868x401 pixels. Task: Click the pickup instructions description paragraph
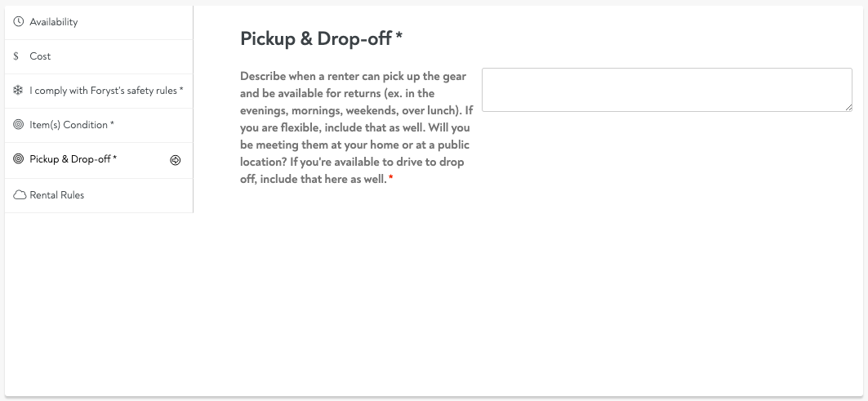coord(355,127)
